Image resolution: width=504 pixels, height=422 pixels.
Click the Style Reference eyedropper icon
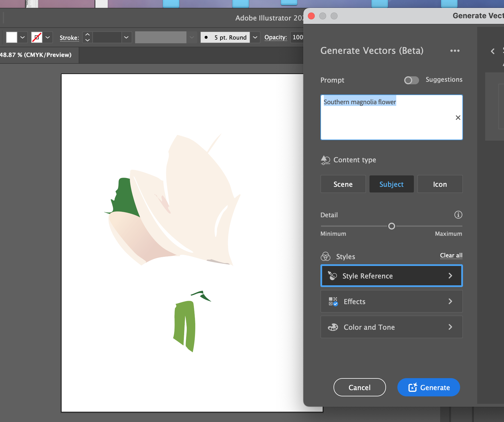332,276
